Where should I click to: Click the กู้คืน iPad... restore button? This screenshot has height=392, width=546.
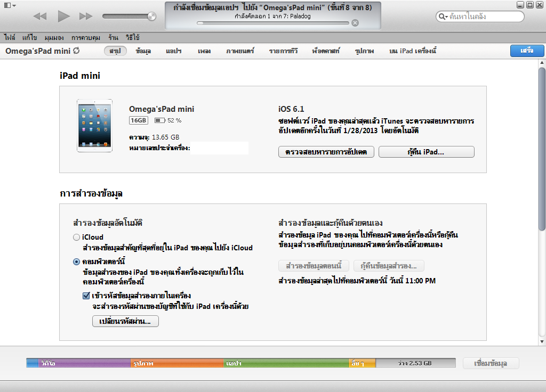[426, 152]
